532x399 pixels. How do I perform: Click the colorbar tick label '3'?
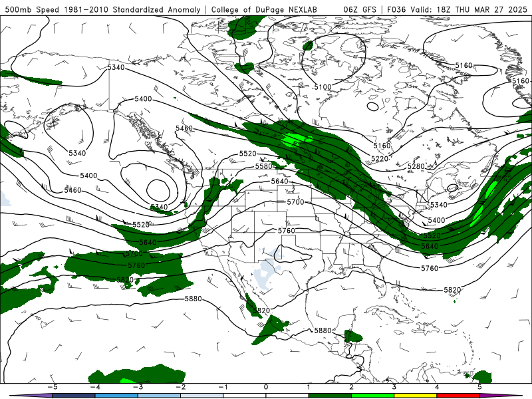[x=394, y=387]
